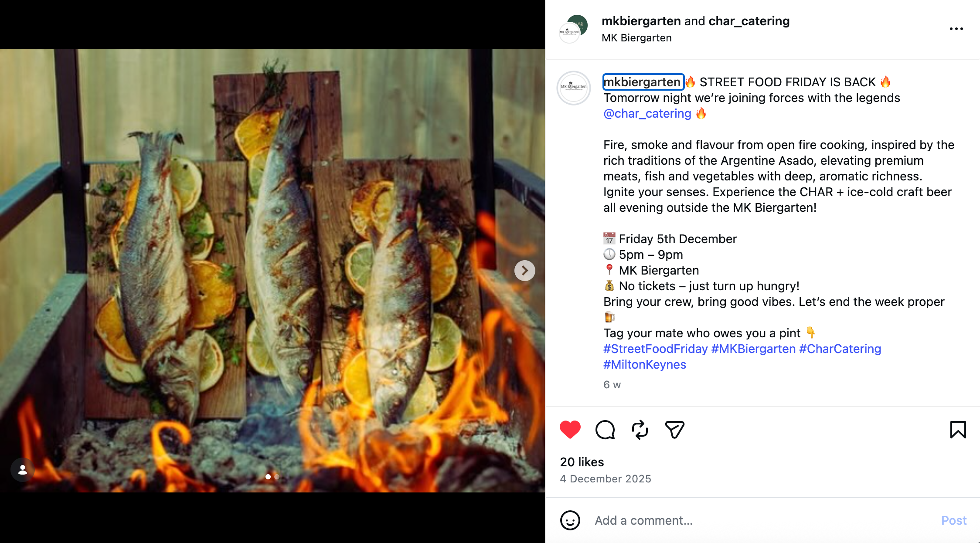
Task: Save the post with the bookmark icon
Action: click(x=958, y=430)
